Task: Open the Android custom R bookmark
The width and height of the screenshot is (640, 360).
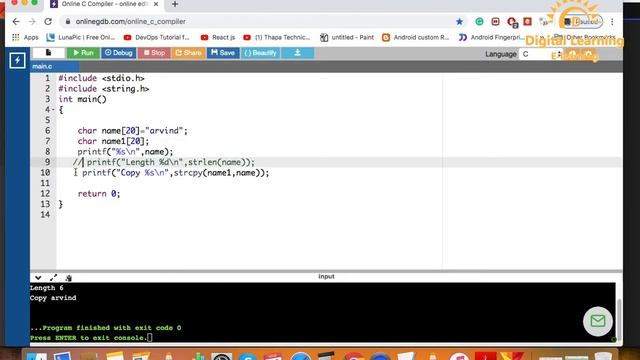Action: [416, 38]
